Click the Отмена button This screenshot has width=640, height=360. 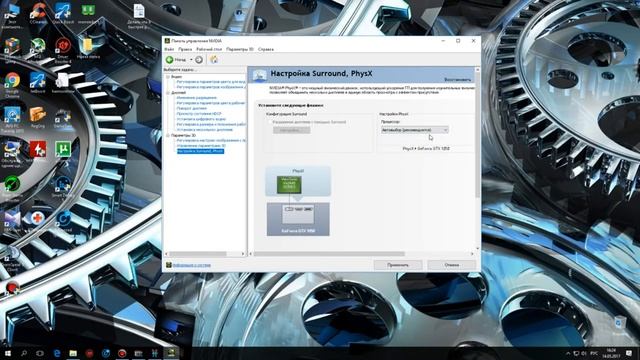pos(452,265)
